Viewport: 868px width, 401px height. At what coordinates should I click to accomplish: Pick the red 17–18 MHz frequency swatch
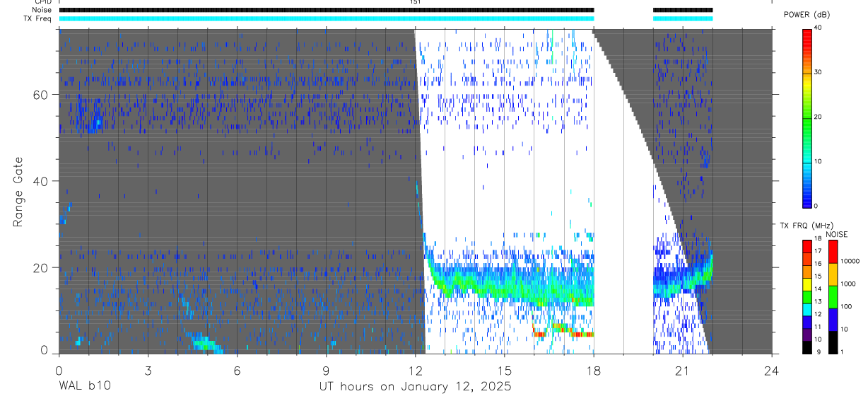(807, 246)
